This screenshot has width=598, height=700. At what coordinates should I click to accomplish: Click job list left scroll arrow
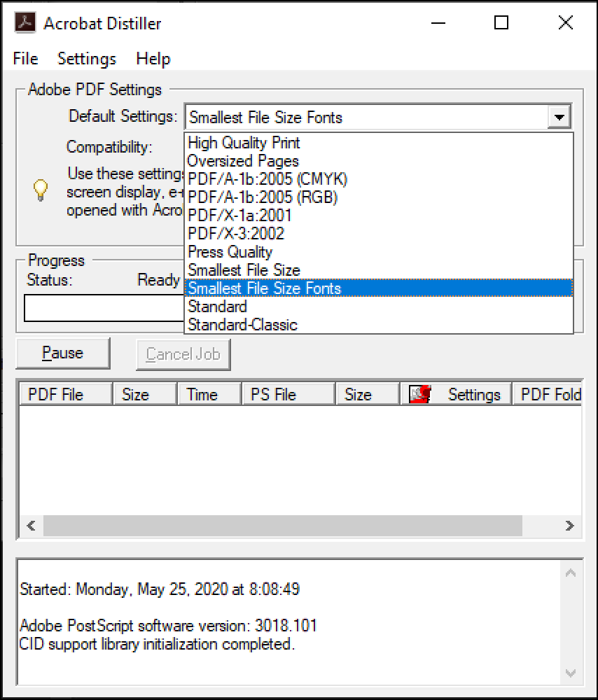click(32, 526)
